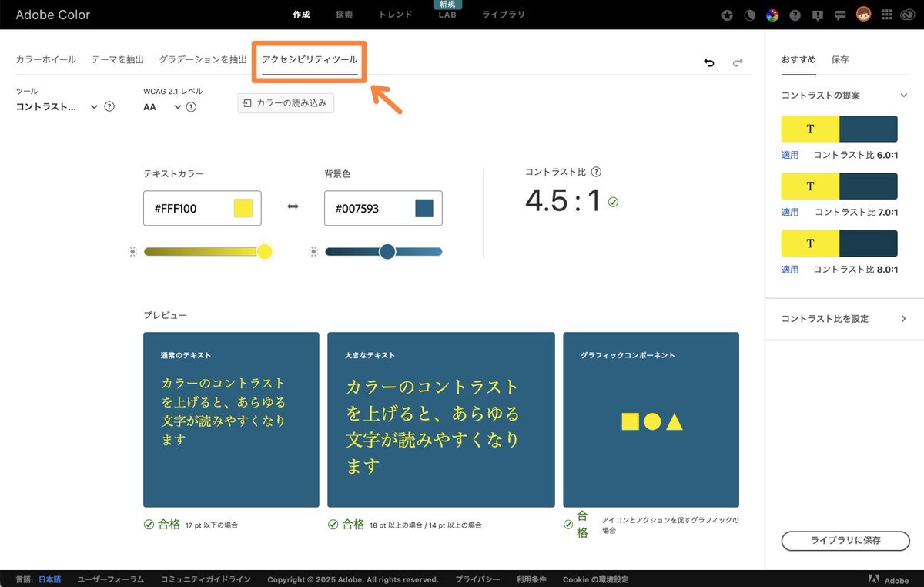Open the Creative Cloud icon

[909, 15]
